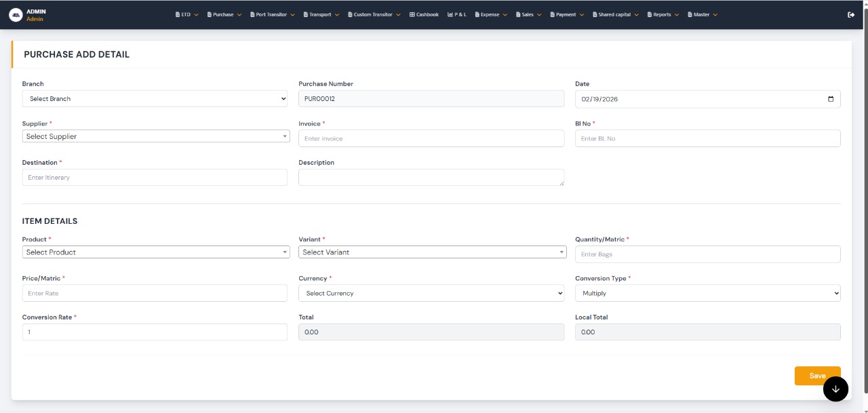This screenshot has width=868, height=413.
Task: Click the scroll-down arrow floating button
Action: (x=835, y=389)
